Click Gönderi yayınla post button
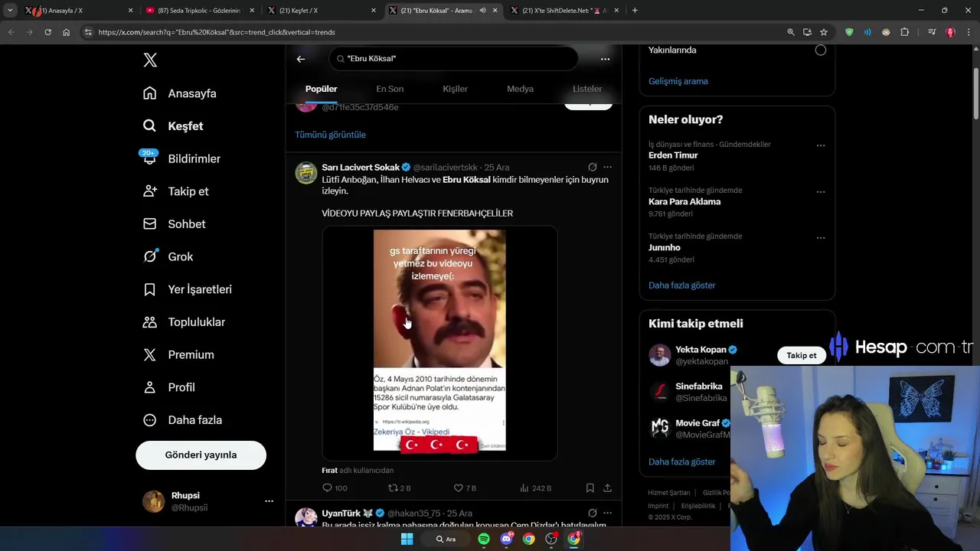The height and width of the screenshot is (551, 980). pos(201,455)
